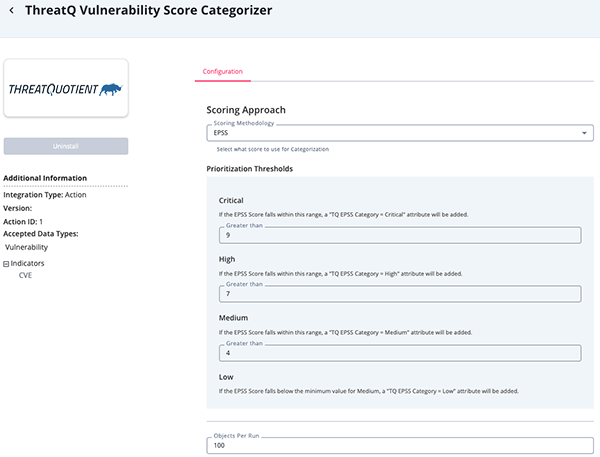Screen dimensions: 600x457
Task: Click the Low threshold label
Action: coord(226,377)
